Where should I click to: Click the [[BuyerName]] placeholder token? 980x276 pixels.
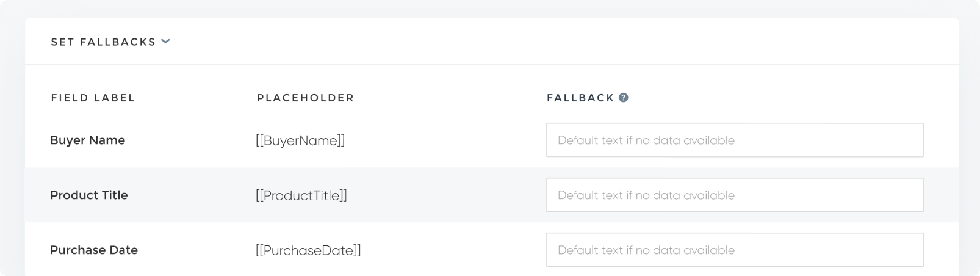300,140
